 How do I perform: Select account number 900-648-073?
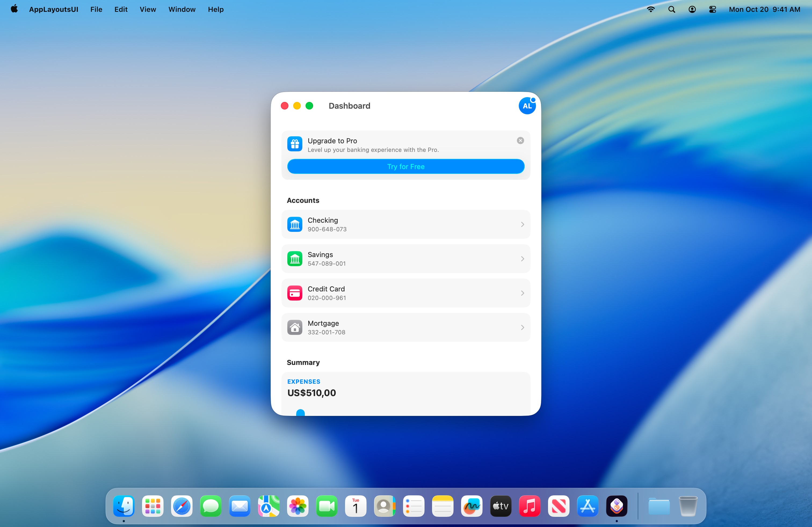coord(327,229)
